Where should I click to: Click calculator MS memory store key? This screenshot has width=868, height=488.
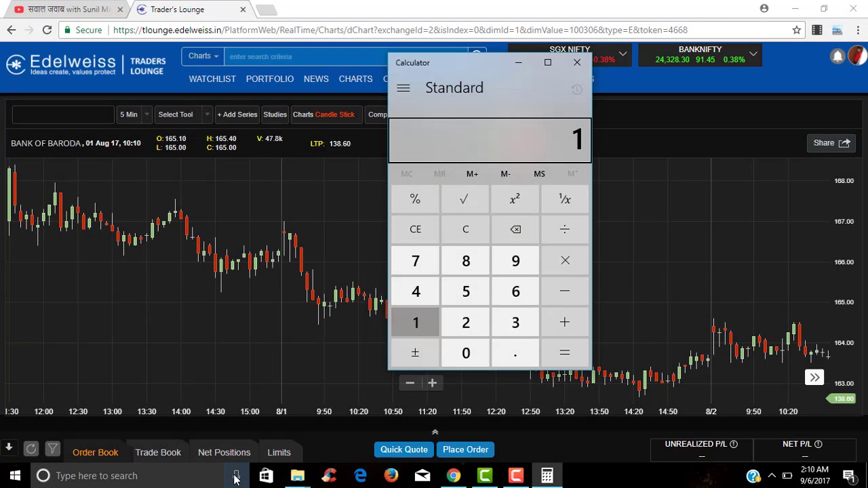(x=539, y=174)
